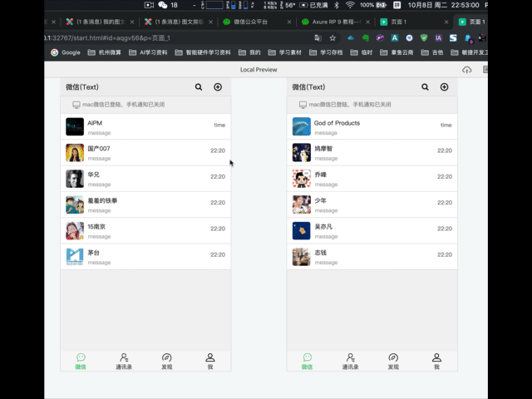Click the mac login notice in left panel

(x=145, y=105)
